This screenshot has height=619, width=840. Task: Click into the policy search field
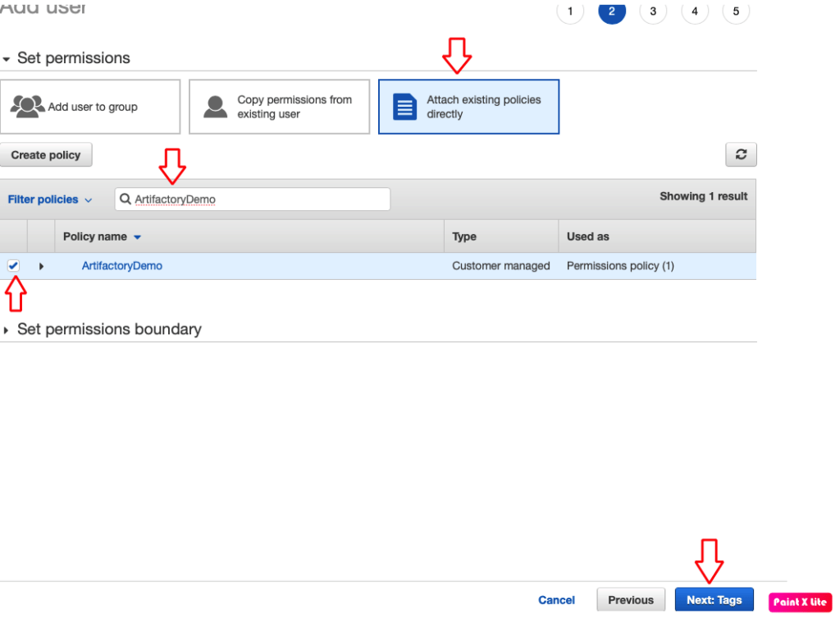click(x=253, y=199)
